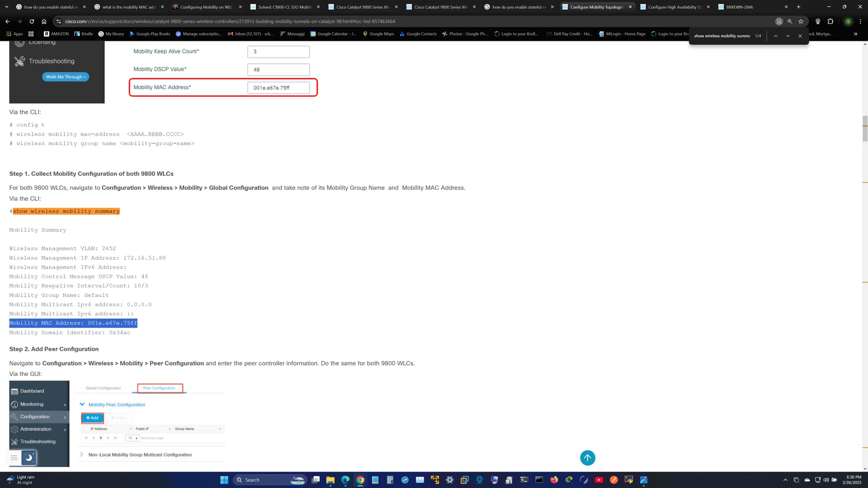This screenshot has width=868, height=488.
Task: Jump to next find result
Action: (788, 36)
